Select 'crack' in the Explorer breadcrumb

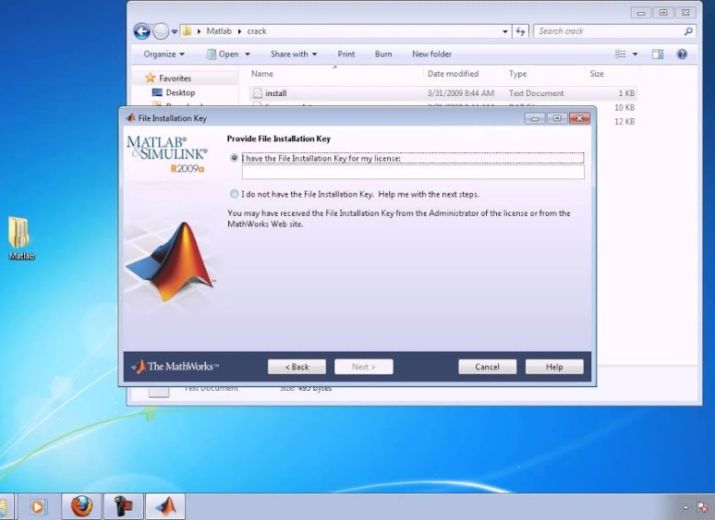(x=257, y=31)
